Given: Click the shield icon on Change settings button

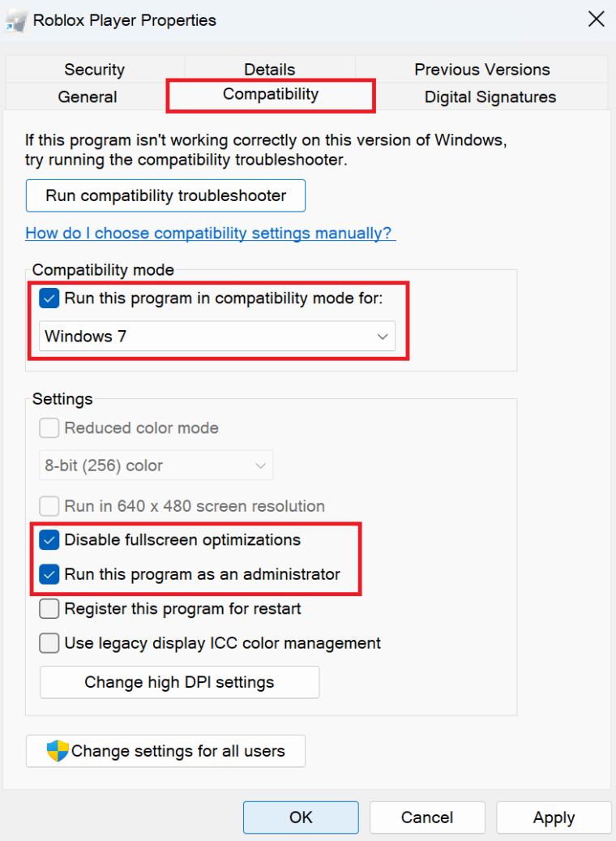Looking at the screenshot, I should [x=58, y=751].
